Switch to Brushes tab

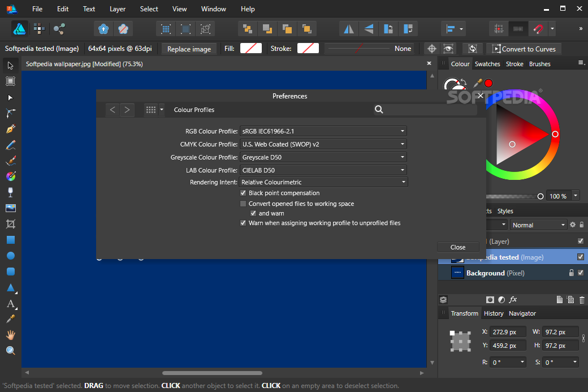539,64
